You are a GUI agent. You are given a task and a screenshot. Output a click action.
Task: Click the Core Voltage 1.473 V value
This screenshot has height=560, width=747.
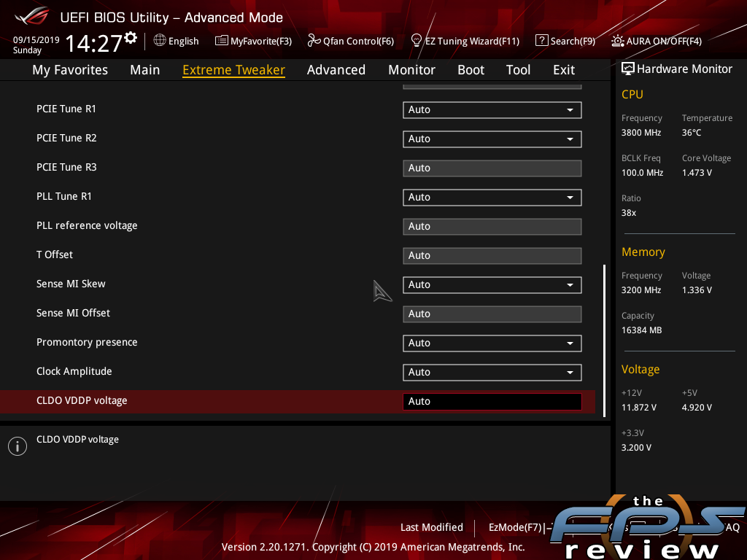[697, 173]
